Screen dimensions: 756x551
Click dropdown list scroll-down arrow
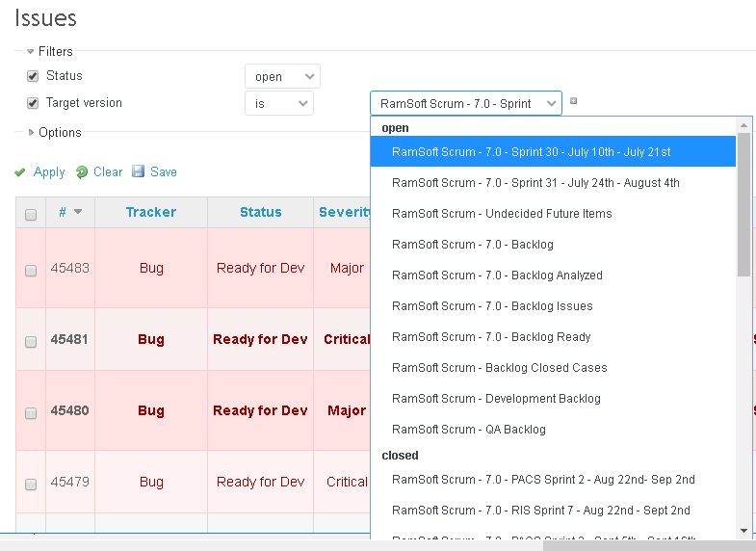(x=743, y=531)
